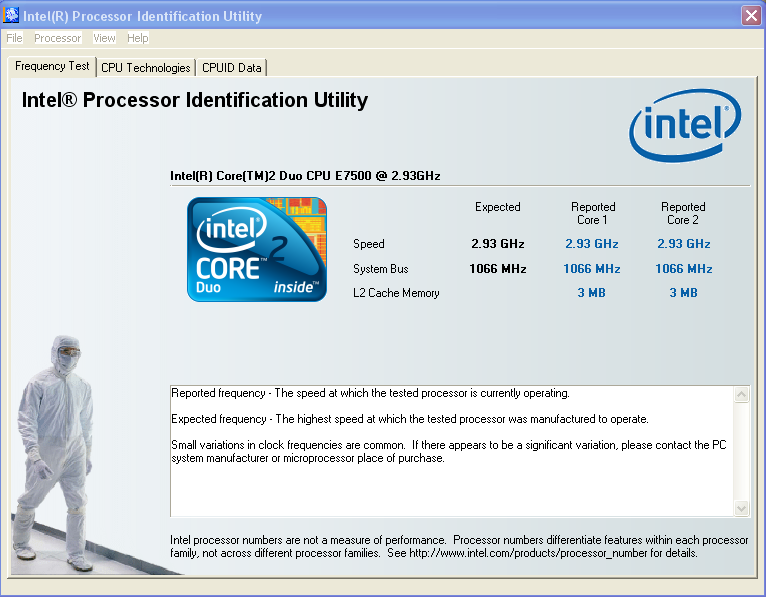Select the Frequency Test tab
766x597 pixels.
52,66
